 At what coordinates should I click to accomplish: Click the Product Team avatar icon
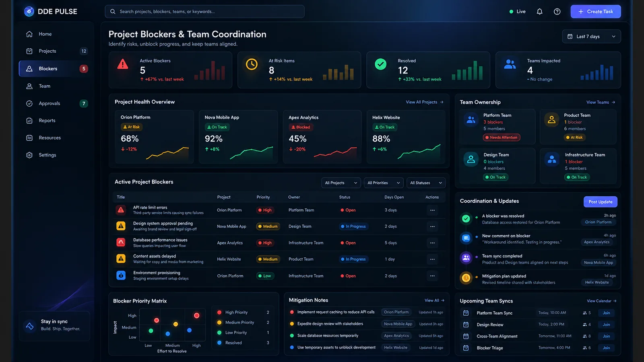pos(551,119)
